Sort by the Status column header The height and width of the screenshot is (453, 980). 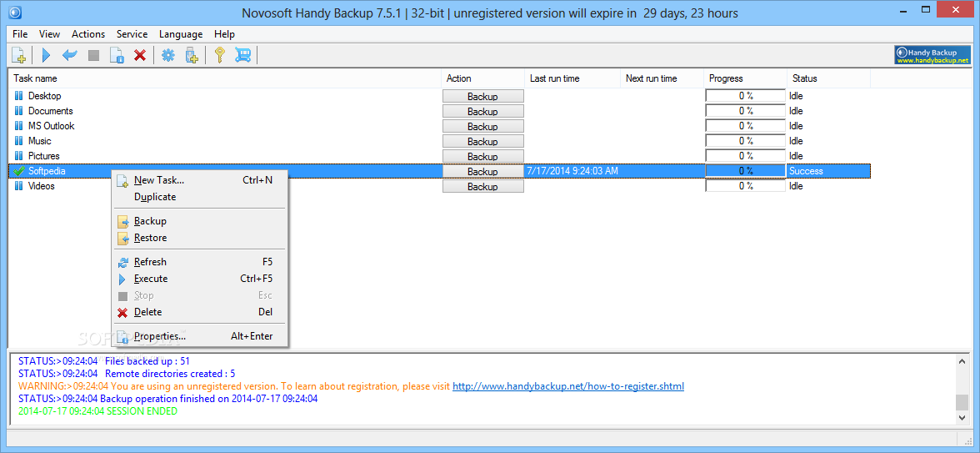(828, 78)
